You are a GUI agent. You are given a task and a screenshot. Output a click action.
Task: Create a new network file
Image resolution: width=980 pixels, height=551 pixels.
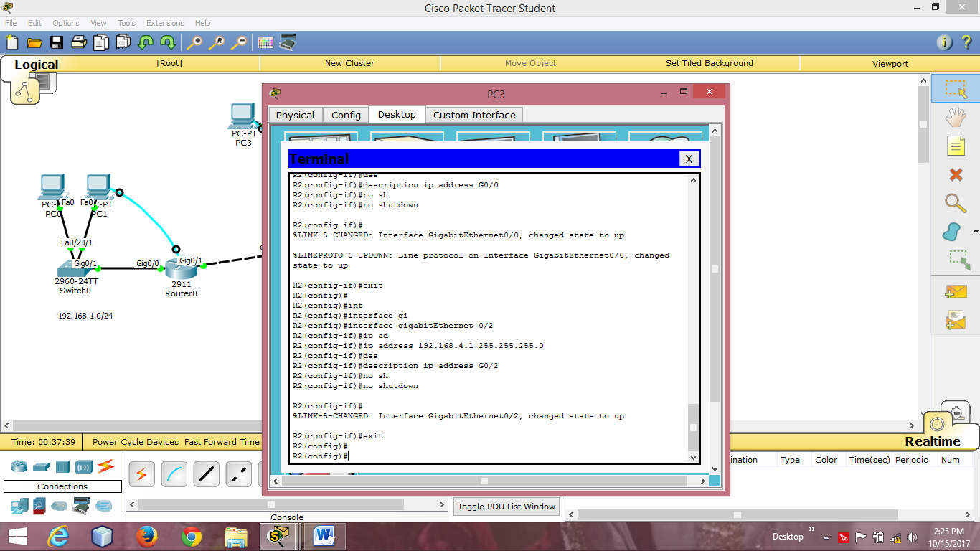tap(11, 42)
